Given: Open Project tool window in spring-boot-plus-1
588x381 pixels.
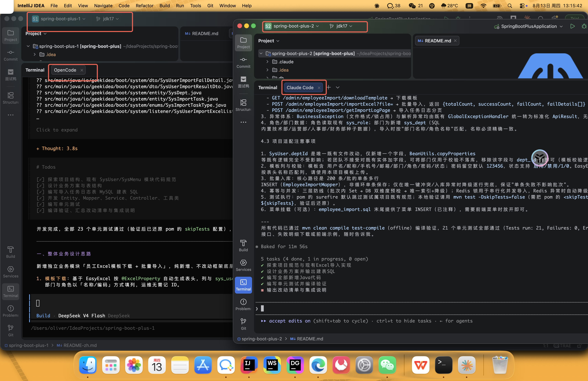Looking at the screenshot, I should 11,36.
